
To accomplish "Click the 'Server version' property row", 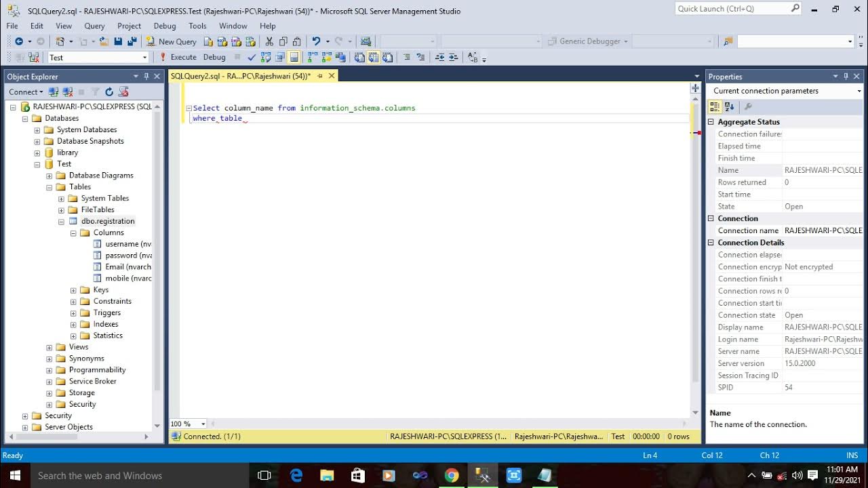I will click(x=787, y=363).
